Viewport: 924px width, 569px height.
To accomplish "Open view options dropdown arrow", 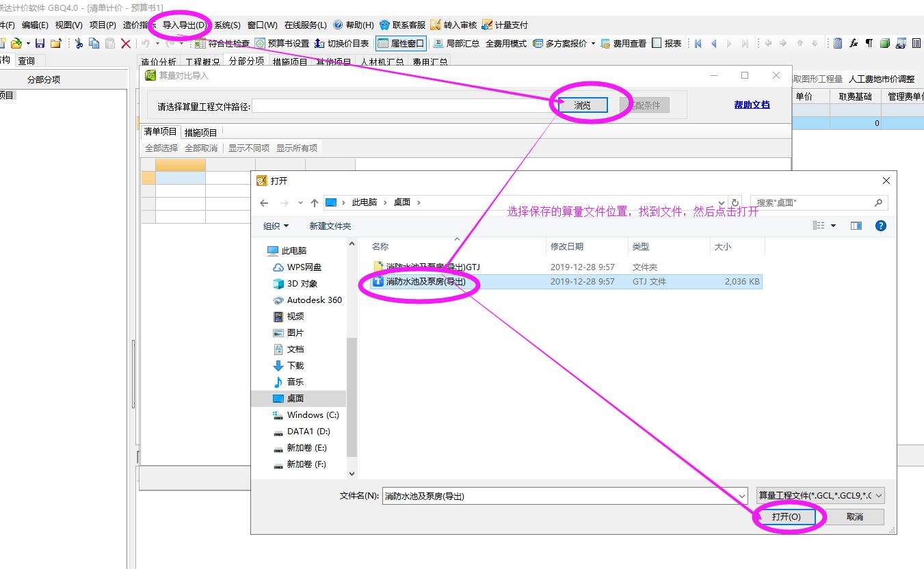I will coord(833,226).
